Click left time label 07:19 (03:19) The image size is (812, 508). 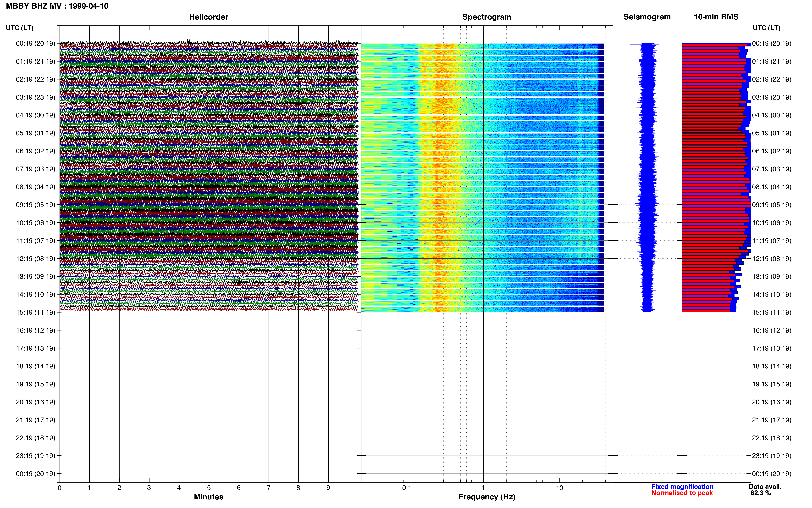tap(36, 169)
